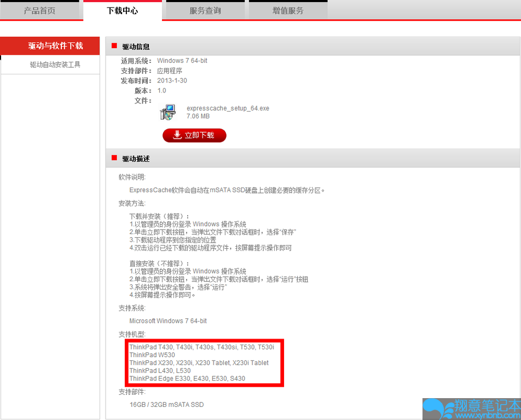Click the 安装方法 label
The width and height of the screenshot is (521, 420).
click(x=132, y=203)
